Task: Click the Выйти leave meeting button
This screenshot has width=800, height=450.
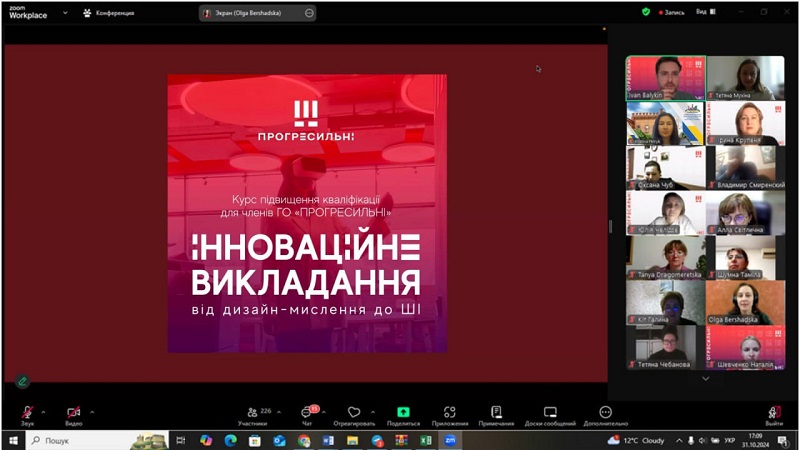Action: [774, 416]
